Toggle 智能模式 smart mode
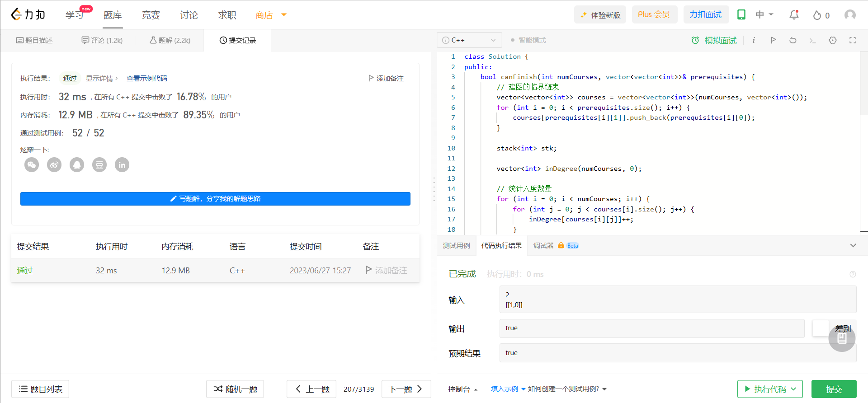The image size is (868, 403). pos(528,40)
